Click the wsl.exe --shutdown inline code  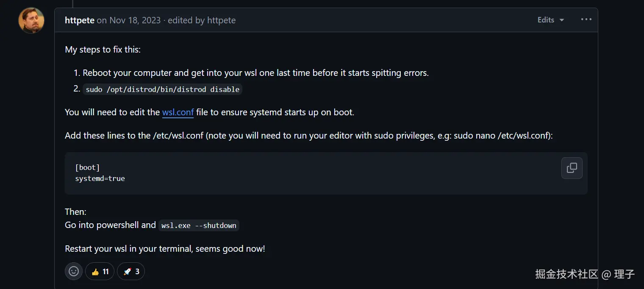(199, 225)
